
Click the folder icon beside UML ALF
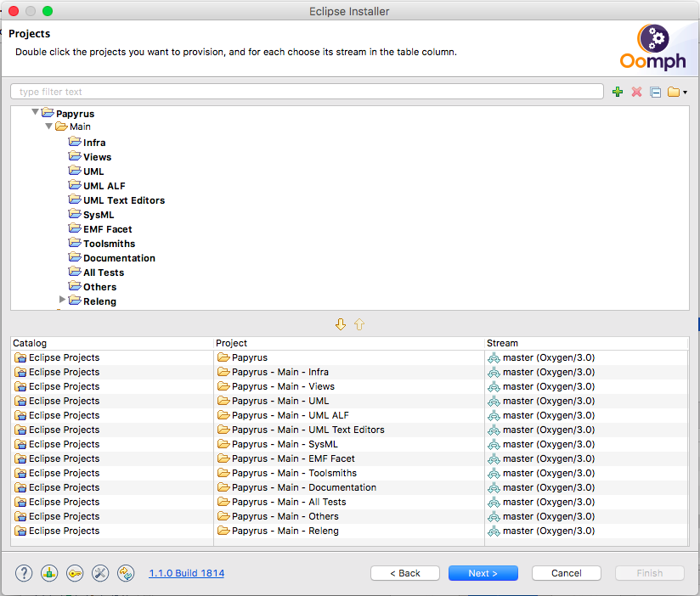75,185
